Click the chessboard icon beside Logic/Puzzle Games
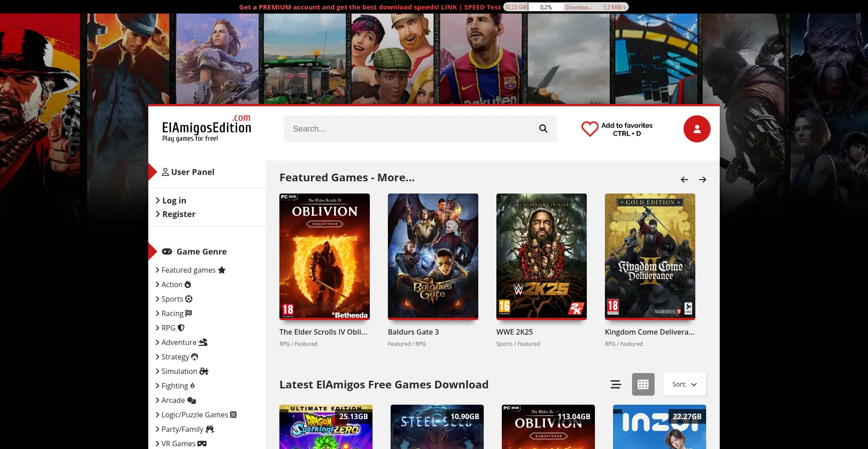Viewport: 868px width, 449px height. point(233,415)
